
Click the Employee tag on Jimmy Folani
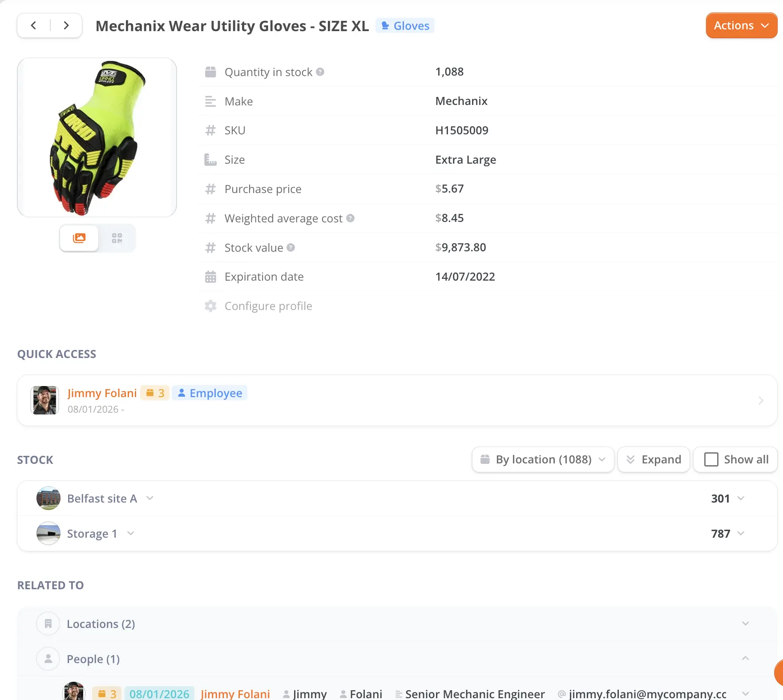point(210,393)
